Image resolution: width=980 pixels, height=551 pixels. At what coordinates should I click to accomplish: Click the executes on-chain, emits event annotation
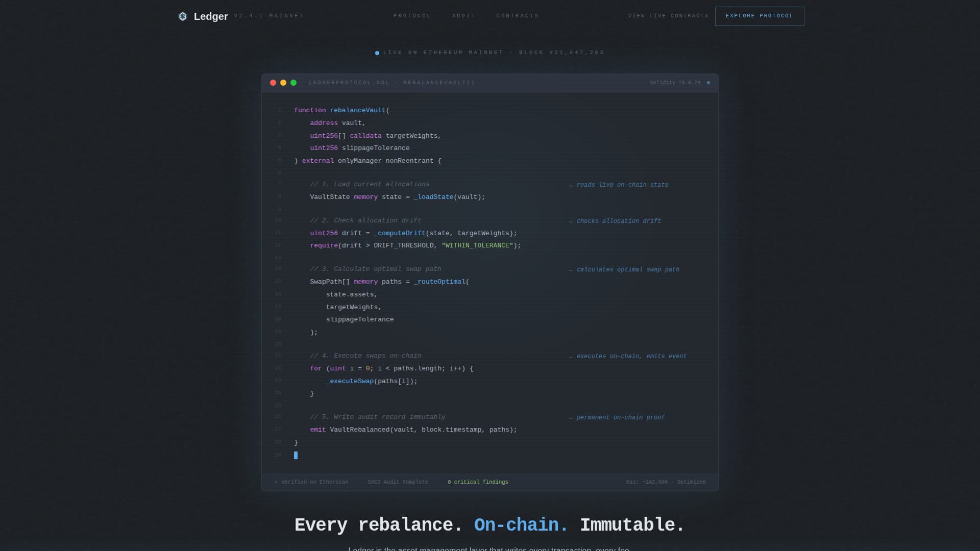[628, 356]
